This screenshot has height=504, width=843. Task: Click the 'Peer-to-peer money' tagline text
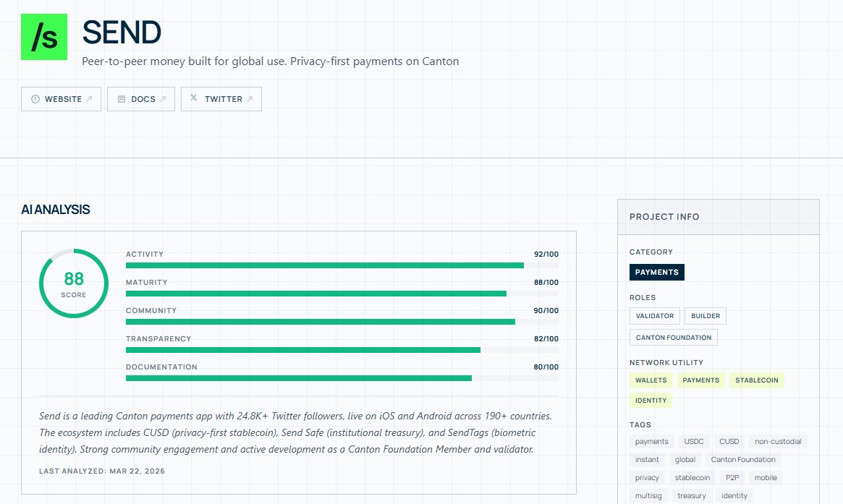tap(271, 61)
